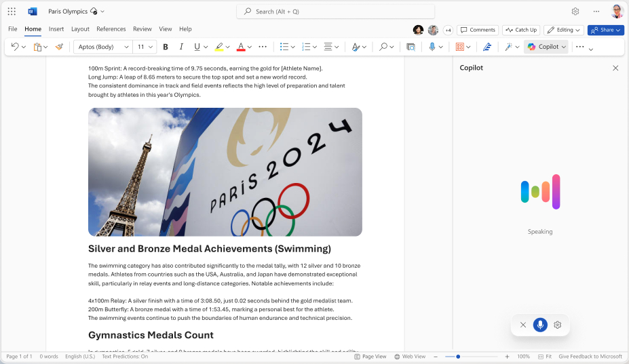
Task: Open the settings gear in title bar
Action: (x=575, y=12)
